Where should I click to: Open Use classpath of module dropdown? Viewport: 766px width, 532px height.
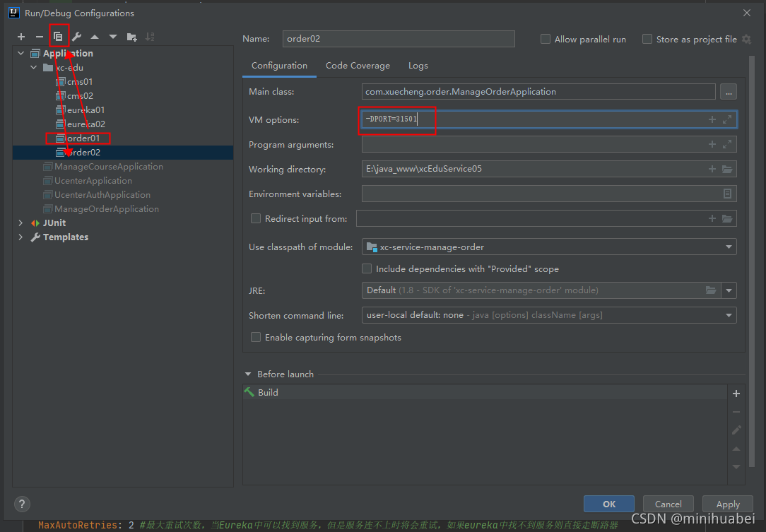click(548, 247)
